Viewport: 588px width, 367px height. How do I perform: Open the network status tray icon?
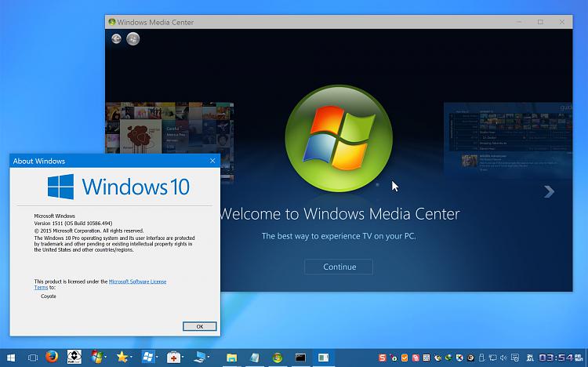(493, 358)
